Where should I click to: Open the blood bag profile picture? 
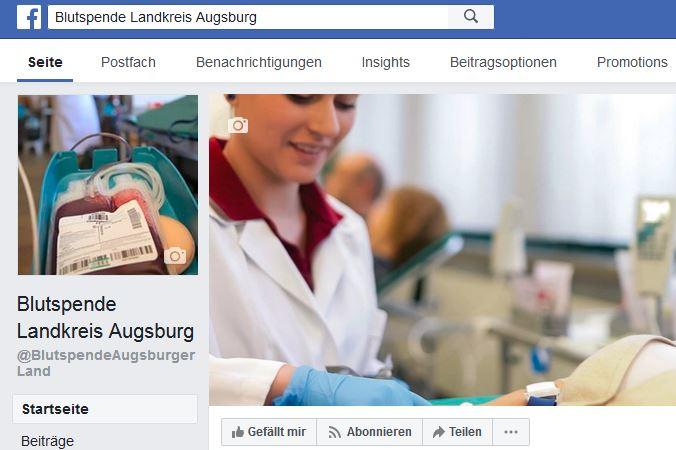coord(108,185)
